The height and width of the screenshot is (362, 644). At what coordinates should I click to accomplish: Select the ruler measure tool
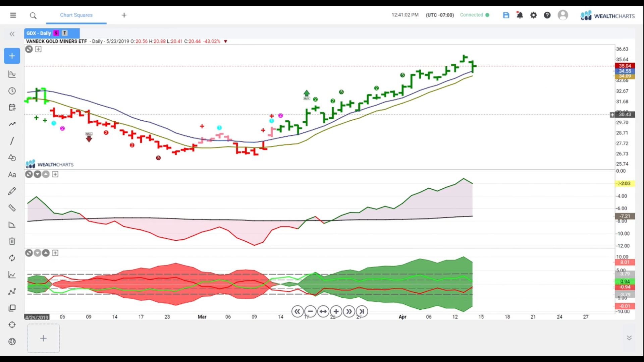click(12, 208)
